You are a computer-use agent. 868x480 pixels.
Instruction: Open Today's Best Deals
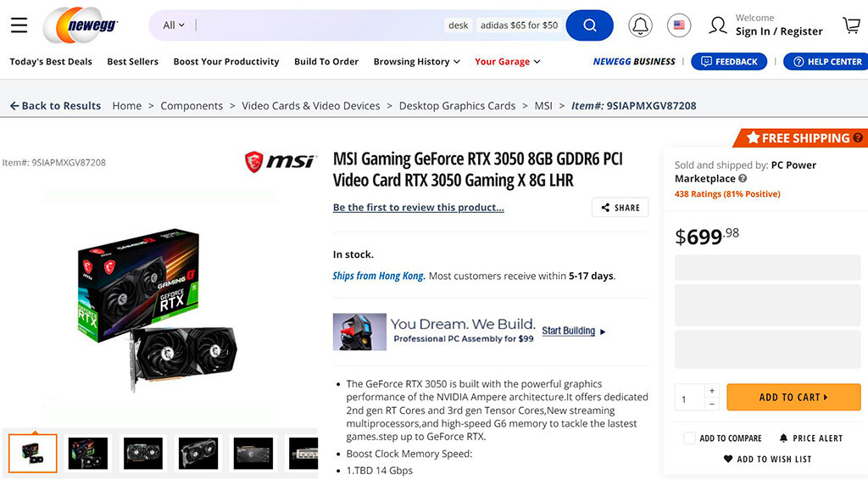51,61
